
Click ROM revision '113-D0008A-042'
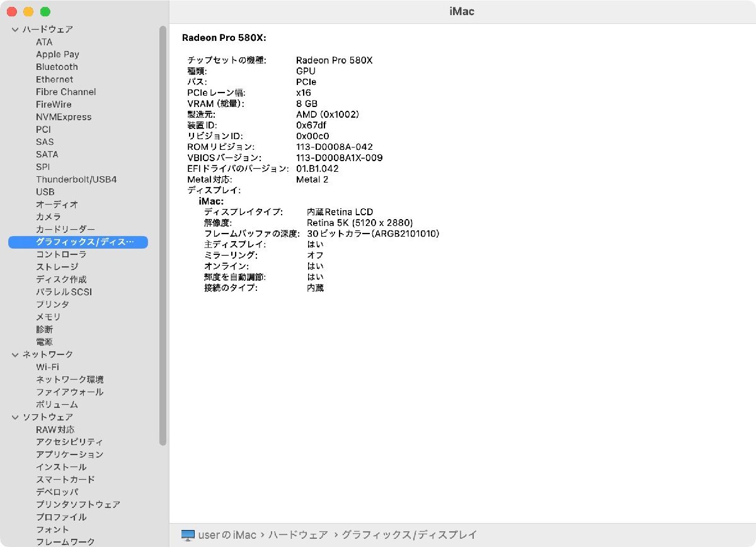click(335, 147)
